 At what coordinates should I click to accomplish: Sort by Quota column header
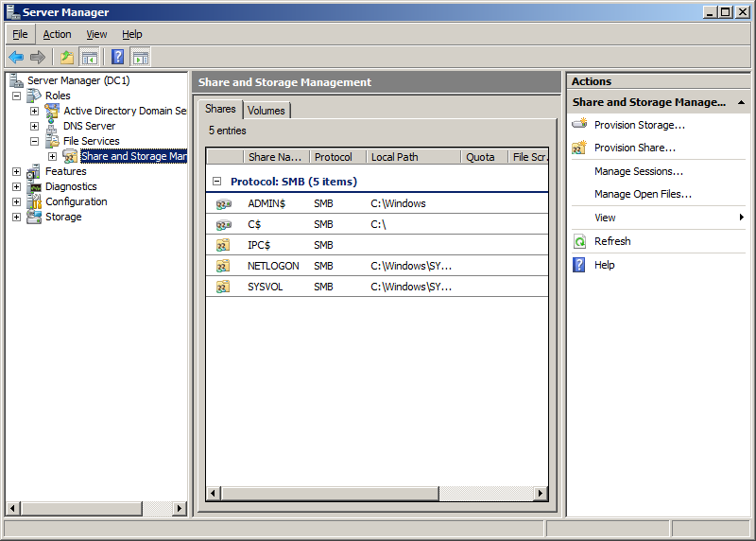[x=484, y=157]
